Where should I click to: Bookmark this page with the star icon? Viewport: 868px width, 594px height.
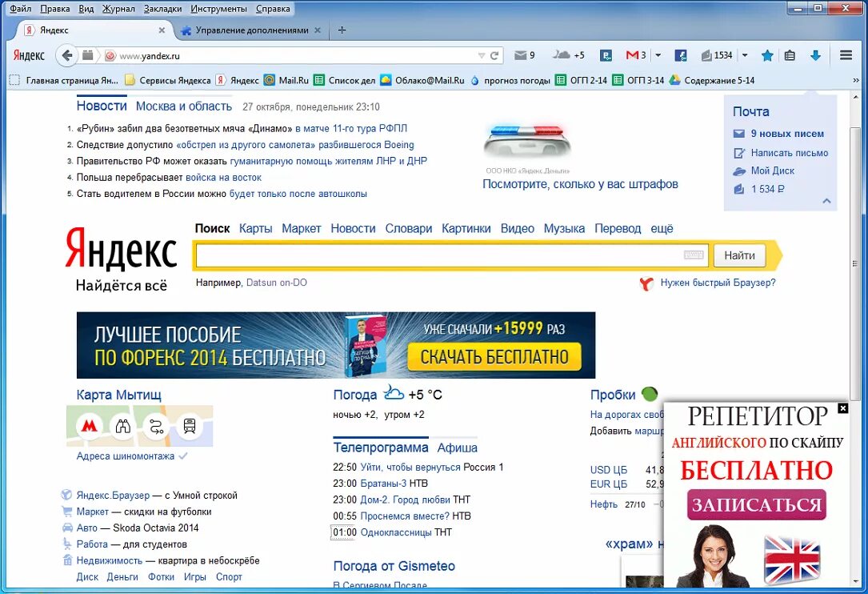[x=766, y=55]
